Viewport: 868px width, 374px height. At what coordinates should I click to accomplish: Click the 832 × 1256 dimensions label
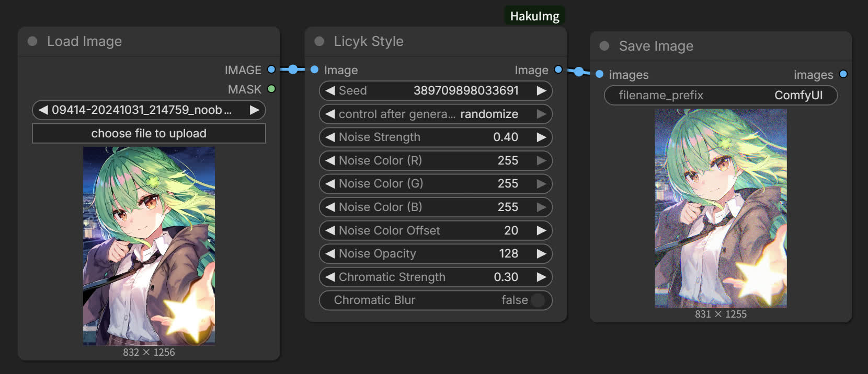click(x=149, y=352)
